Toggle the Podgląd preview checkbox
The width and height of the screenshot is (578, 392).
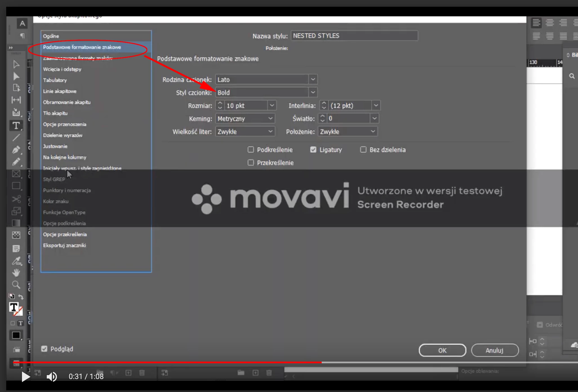click(44, 349)
